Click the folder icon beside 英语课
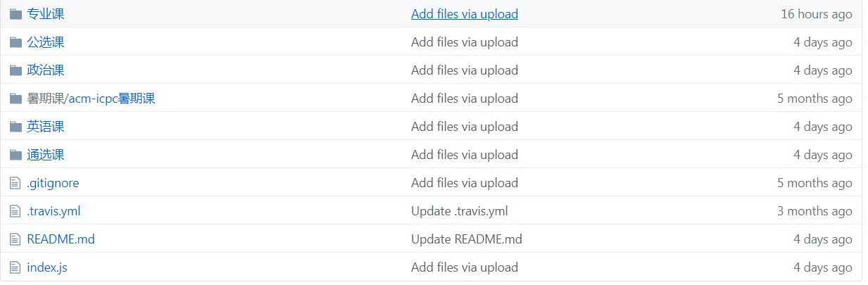This screenshot has width=868, height=285. 15,127
